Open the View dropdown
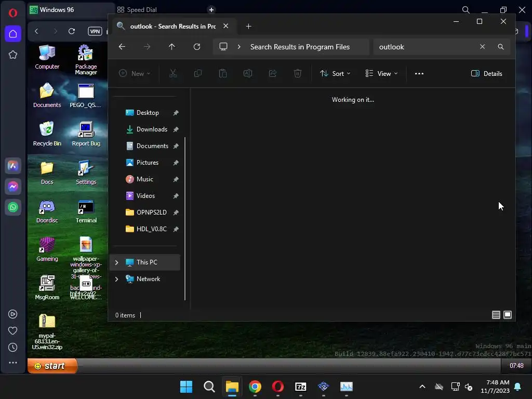Image resolution: width=532 pixels, height=399 pixels. pos(382,73)
